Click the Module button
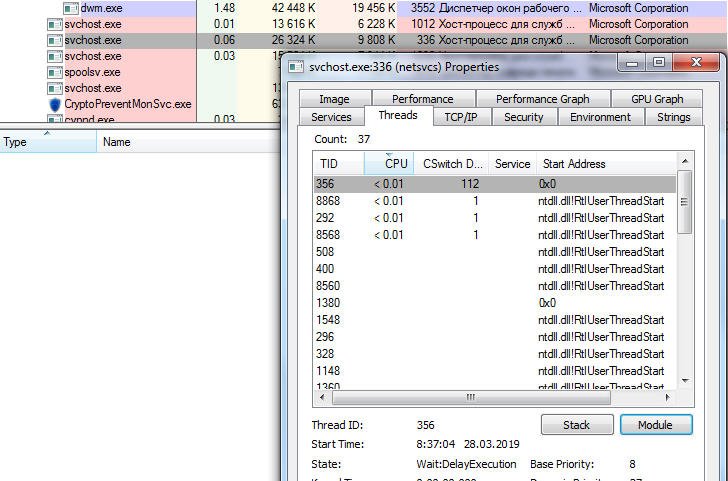 click(655, 425)
